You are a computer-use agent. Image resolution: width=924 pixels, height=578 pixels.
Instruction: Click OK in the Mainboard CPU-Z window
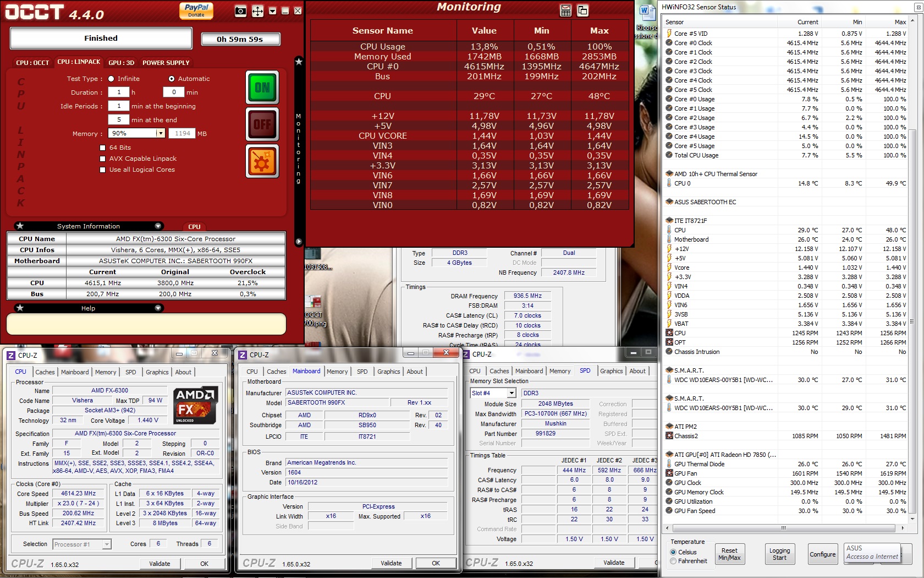point(436,563)
